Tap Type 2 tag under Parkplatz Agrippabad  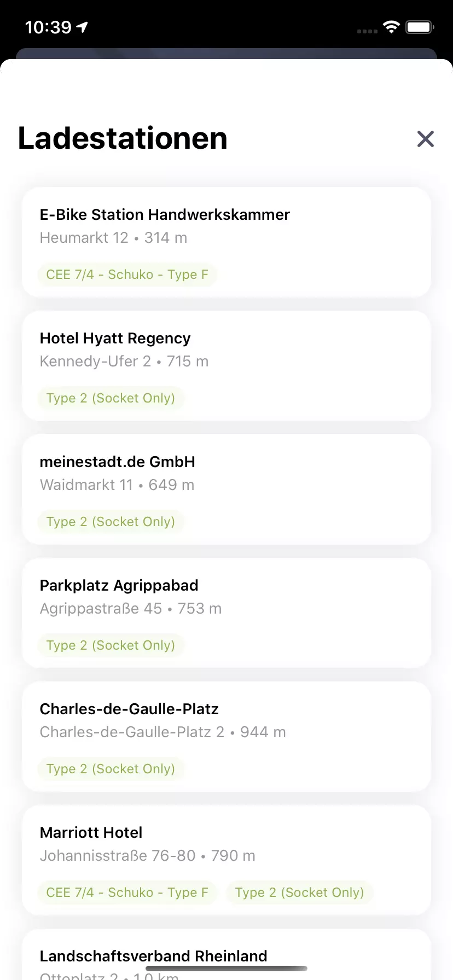coord(111,645)
